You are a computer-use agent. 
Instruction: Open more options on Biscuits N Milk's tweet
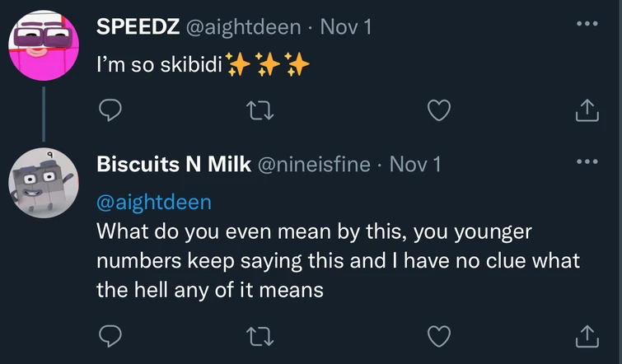pos(585,161)
